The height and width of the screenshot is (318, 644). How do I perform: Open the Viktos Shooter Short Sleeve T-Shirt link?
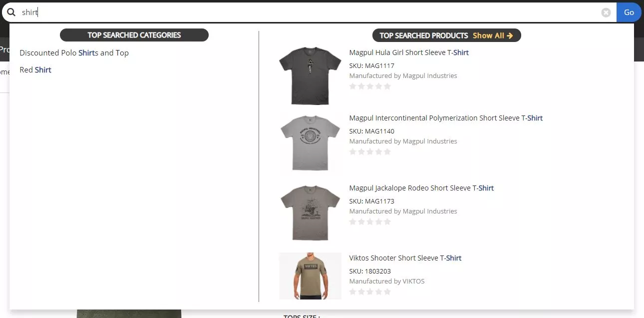pyautogui.click(x=405, y=258)
